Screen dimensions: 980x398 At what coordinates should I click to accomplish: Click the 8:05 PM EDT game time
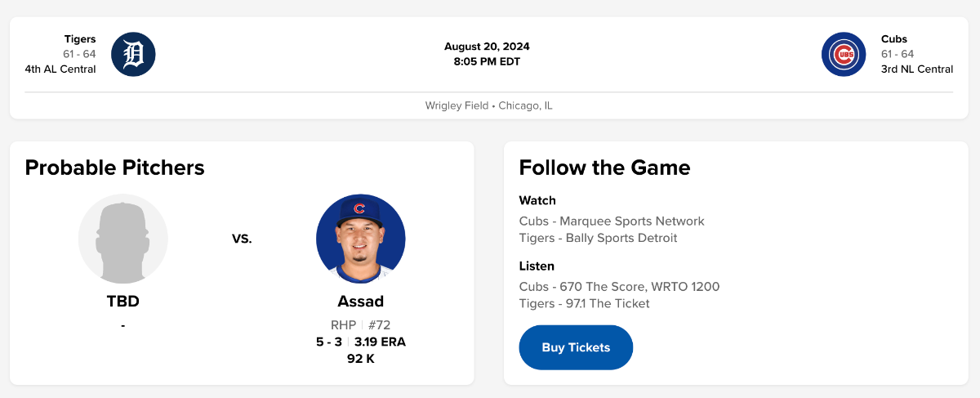487,61
